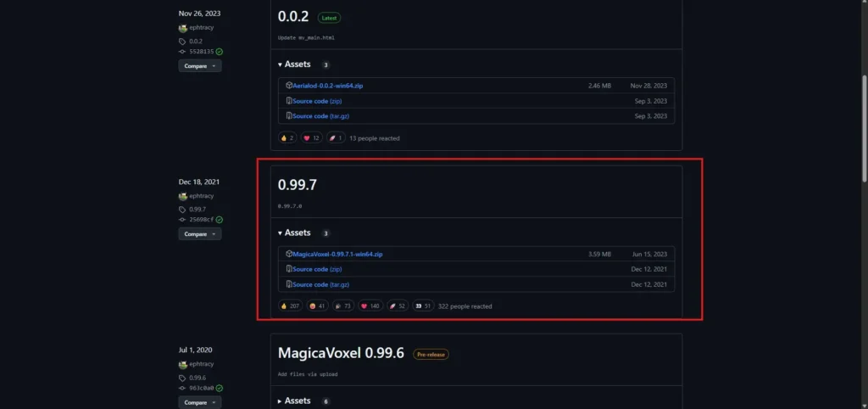Open Compare dropdown for Dec 18, 2021 release
This screenshot has width=868, height=409.
(199, 233)
